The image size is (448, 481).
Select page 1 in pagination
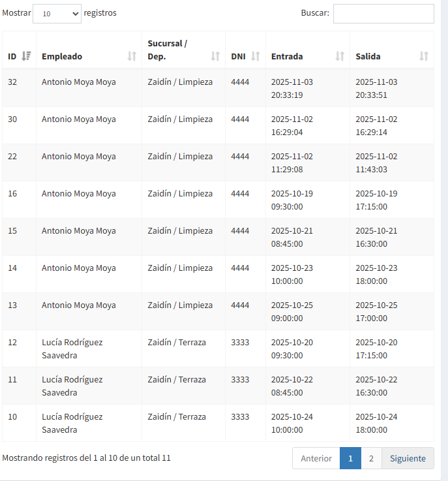coord(350,458)
